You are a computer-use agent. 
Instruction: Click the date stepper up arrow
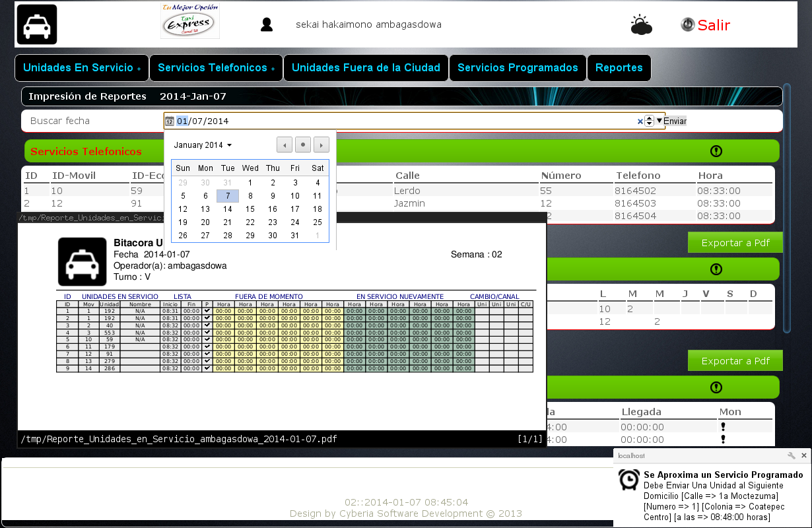pos(648,117)
